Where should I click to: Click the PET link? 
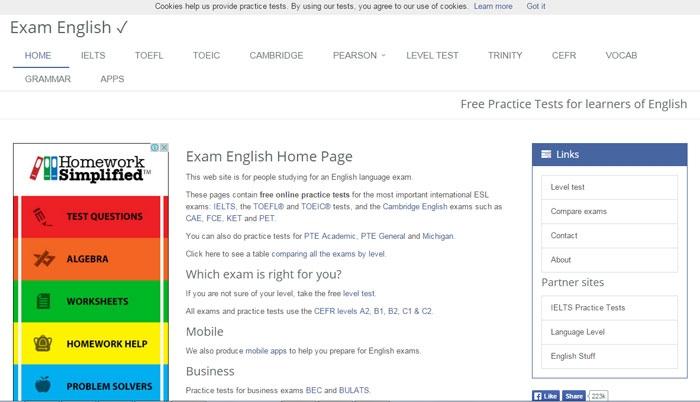(x=267, y=218)
